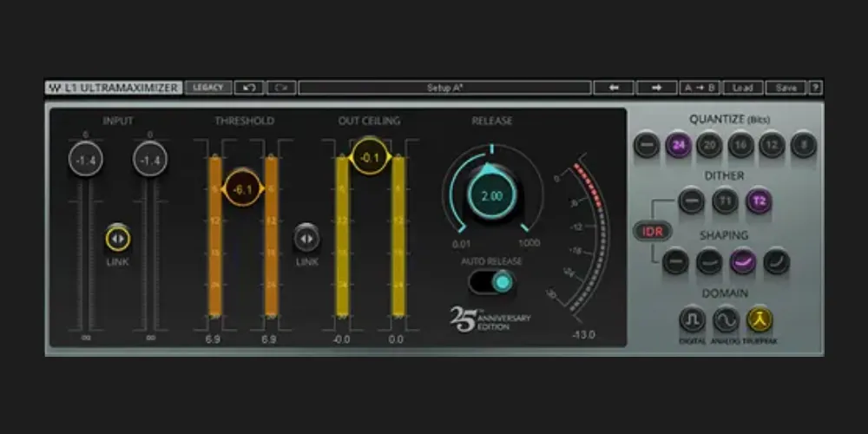Toggle the IDR button

coord(653,232)
